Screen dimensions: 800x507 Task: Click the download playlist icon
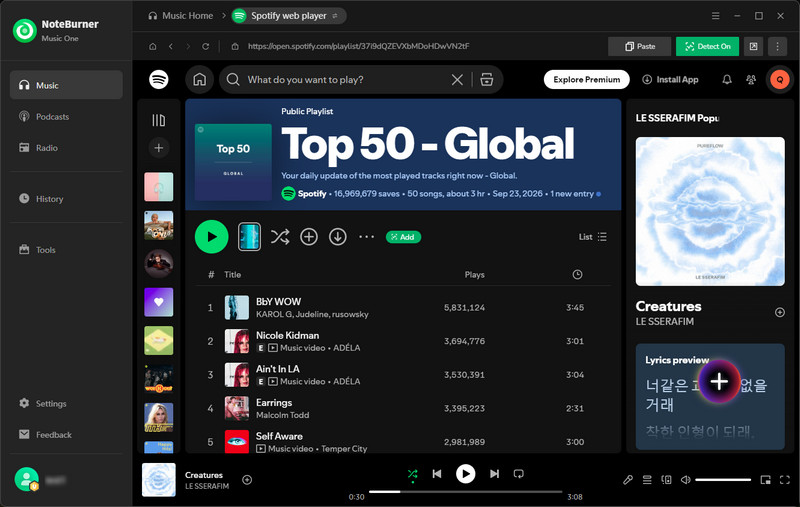[x=338, y=237]
